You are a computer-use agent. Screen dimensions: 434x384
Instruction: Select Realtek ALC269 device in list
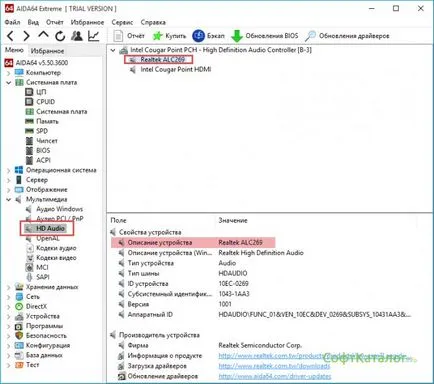coord(159,60)
